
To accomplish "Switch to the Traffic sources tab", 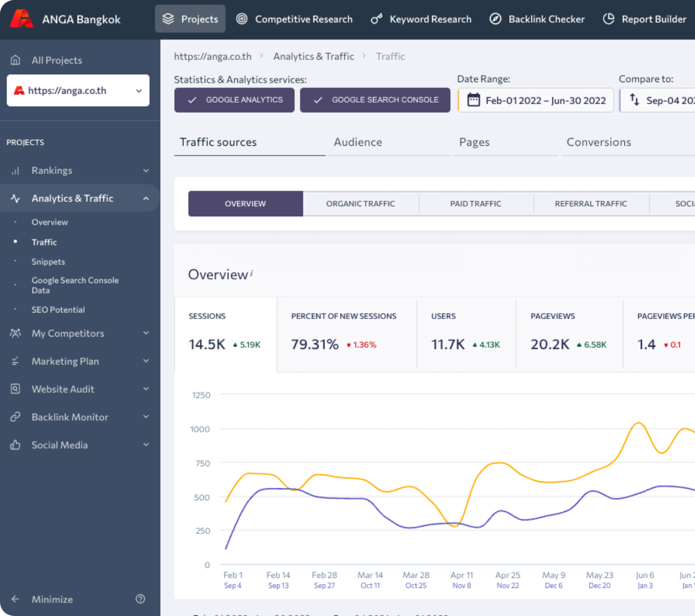I will coord(250,142).
